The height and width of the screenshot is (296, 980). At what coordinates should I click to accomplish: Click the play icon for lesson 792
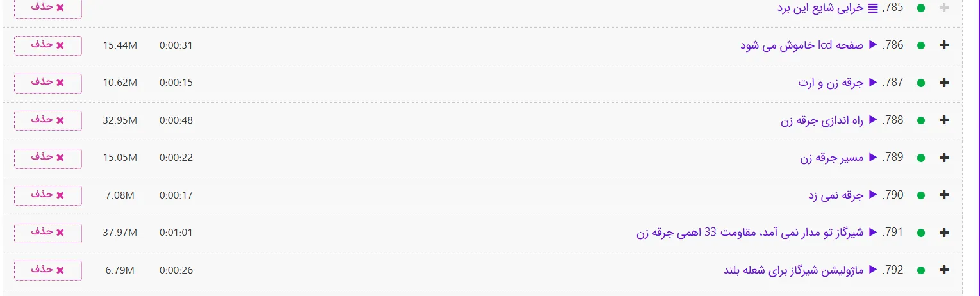872,270
